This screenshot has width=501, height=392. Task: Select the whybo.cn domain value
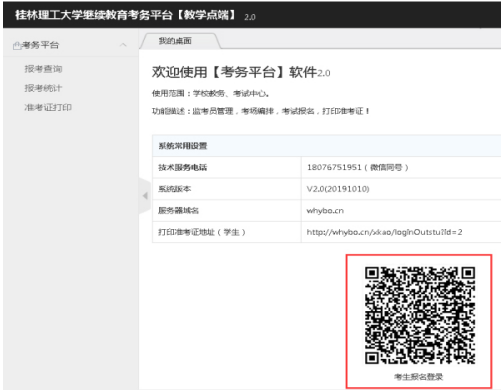pyautogui.click(x=325, y=211)
